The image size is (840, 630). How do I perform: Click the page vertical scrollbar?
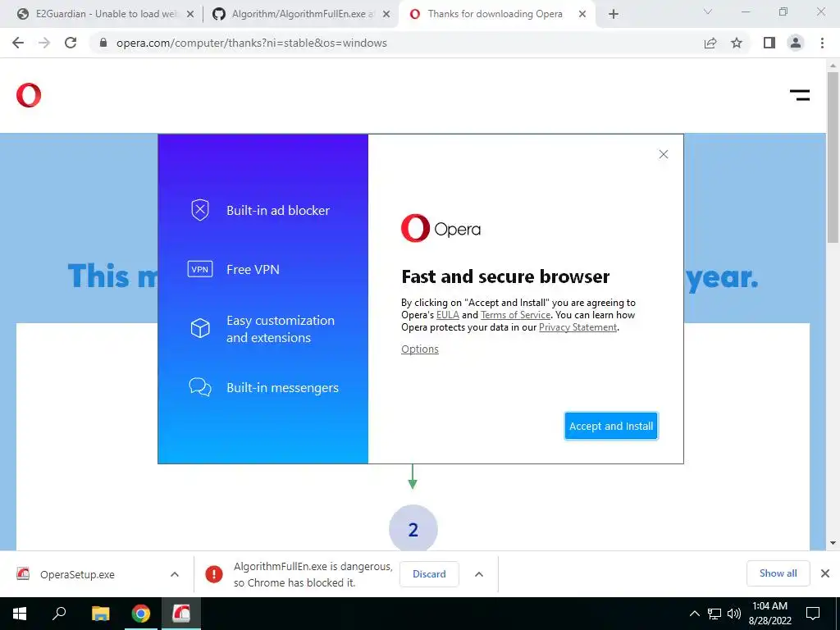pos(833,157)
